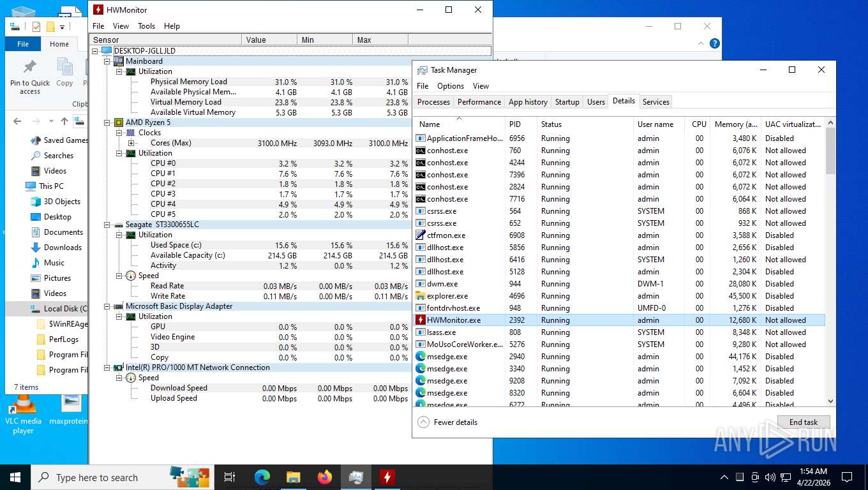This screenshot has width=868, height=490.
Task: Click the Mainboard chip icon
Action: [x=119, y=61]
